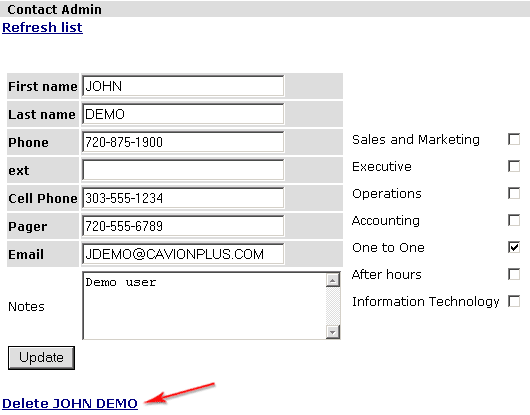Focus the Last name field containing DEMO
The image size is (530, 415).
coord(183,114)
